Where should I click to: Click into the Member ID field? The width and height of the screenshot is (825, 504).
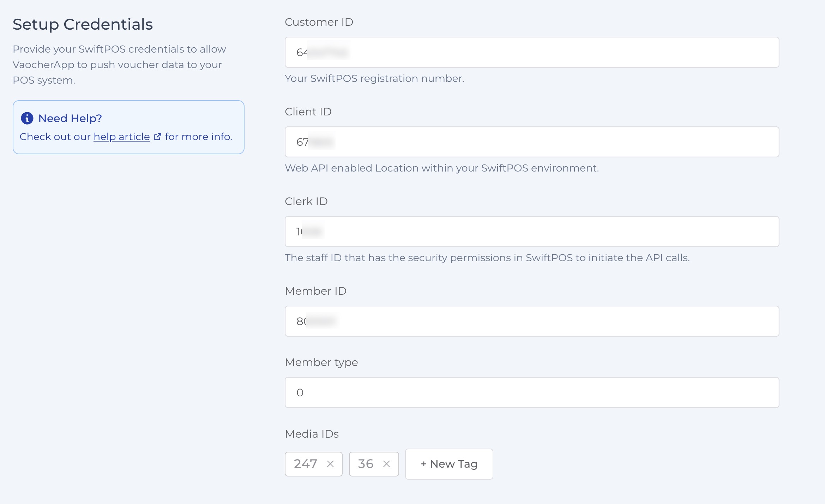[x=532, y=321]
